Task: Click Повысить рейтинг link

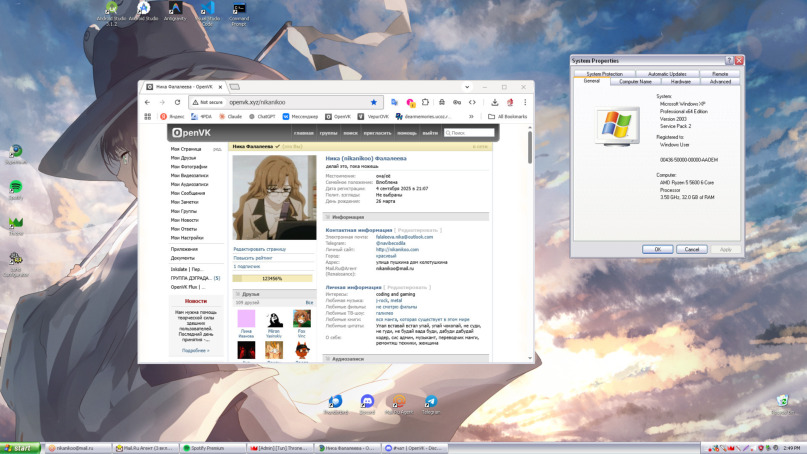Action: pyautogui.click(x=253, y=258)
